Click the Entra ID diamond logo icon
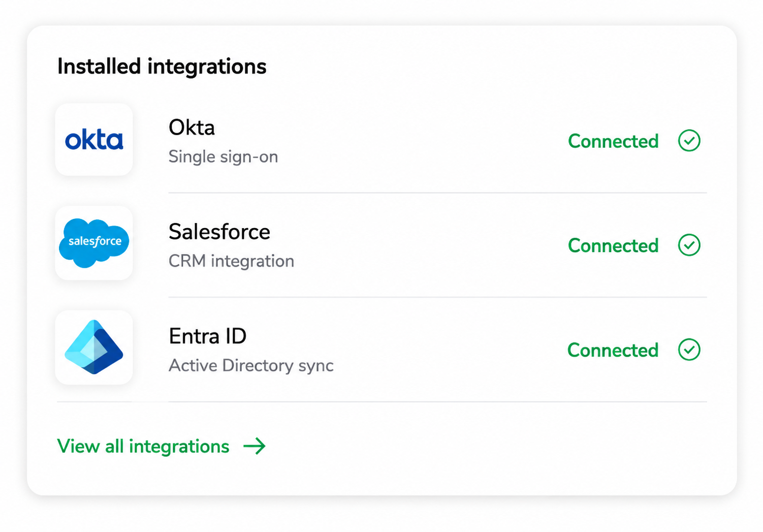763x532 pixels. click(94, 348)
